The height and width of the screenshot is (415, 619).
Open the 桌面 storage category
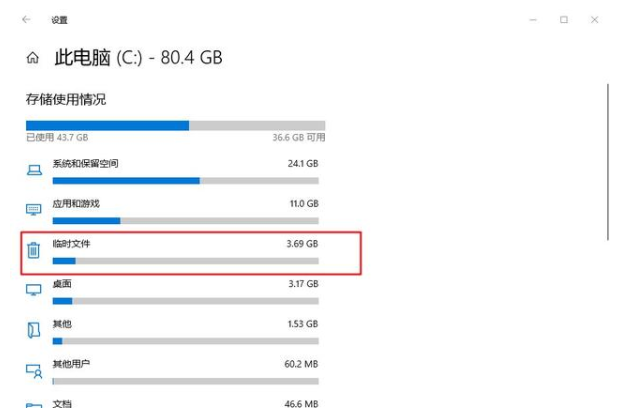[62, 284]
